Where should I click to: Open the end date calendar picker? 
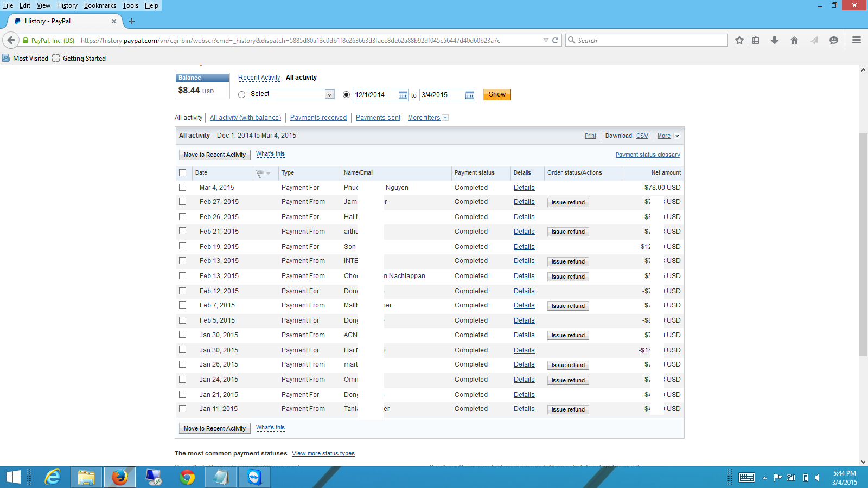tap(470, 95)
